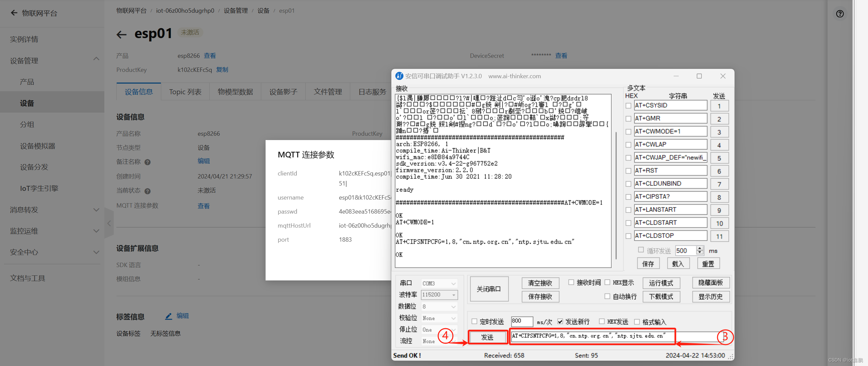Select 设备信息 tab
The image size is (868, 366).
(138, 92)
